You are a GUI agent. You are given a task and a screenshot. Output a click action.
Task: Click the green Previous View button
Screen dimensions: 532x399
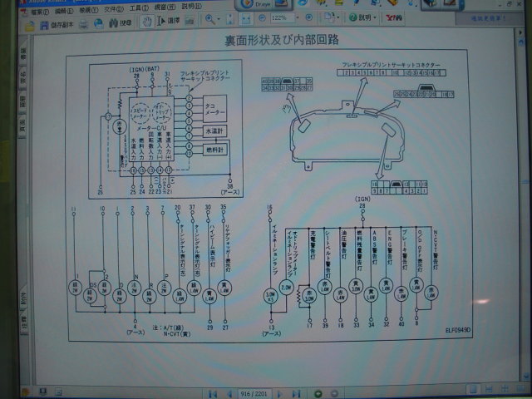point(318,394)
